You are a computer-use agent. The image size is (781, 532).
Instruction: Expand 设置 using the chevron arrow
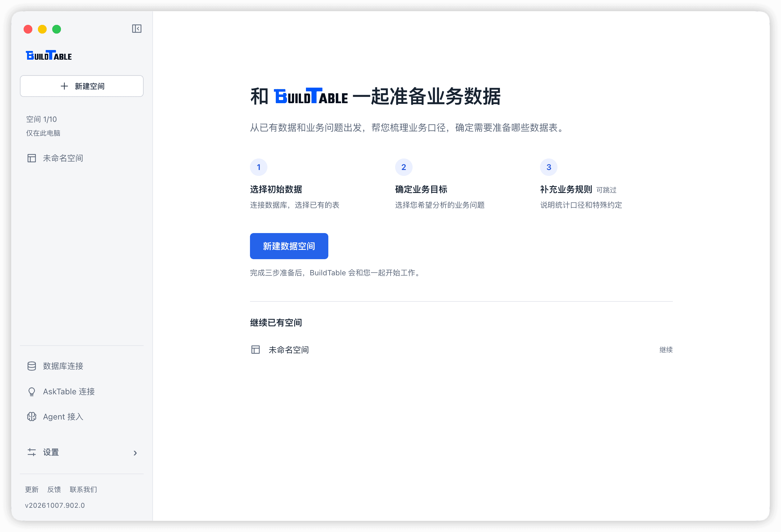(135, 453)
